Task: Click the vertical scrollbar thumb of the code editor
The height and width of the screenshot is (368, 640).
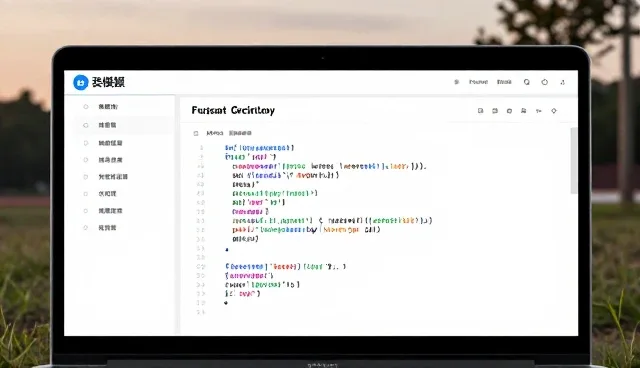Action: pyautogui.click(x=573, y=161)
